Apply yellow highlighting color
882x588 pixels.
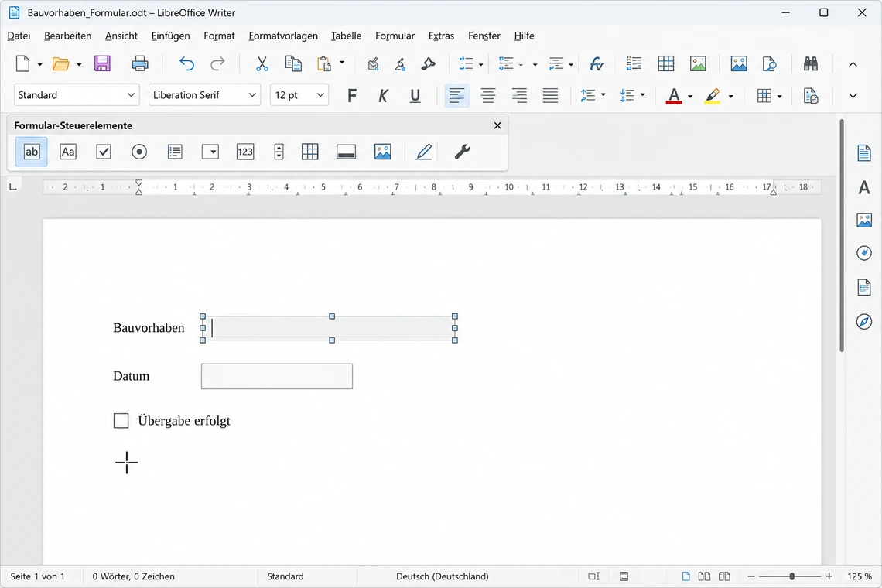click(x=713, y=96)
